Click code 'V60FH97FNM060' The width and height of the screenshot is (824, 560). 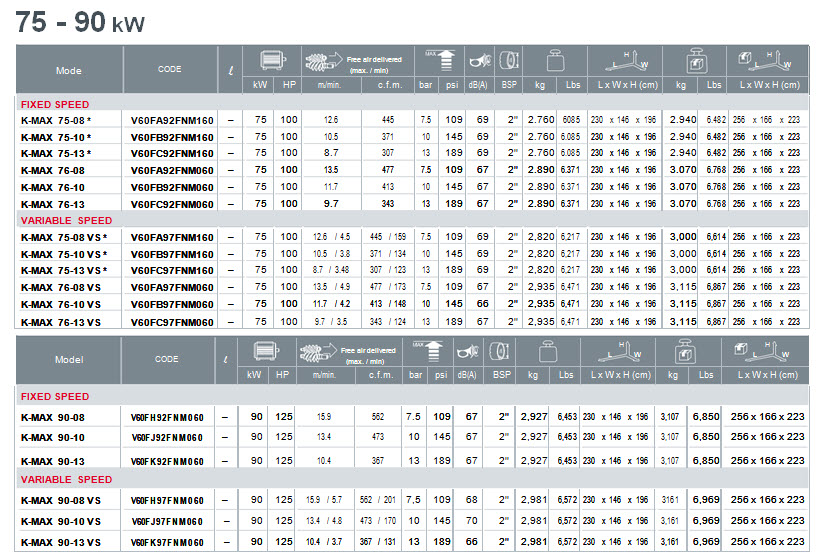point(167,501)
